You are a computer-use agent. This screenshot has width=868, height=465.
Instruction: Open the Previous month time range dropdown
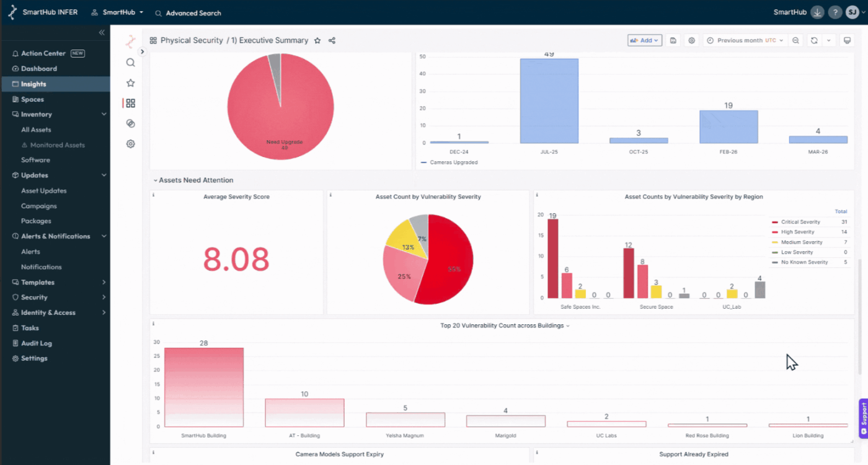tap(745, 40)
